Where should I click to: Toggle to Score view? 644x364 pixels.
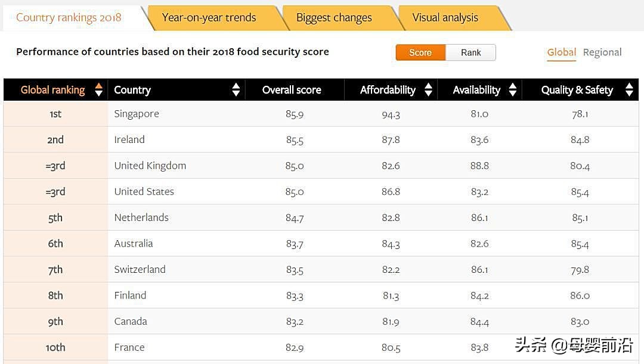420,52
